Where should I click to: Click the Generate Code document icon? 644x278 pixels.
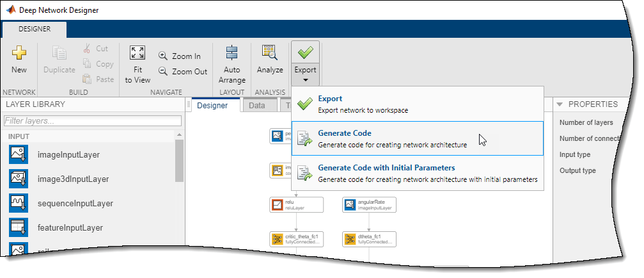(x=305, y=138)
